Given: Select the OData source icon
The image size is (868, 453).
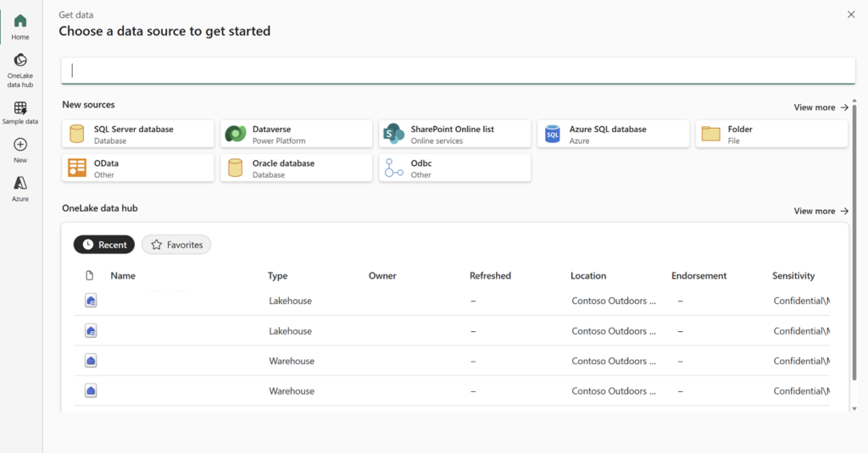Looking at the screenshot, I should pyautogui.click(x=77, y=168).
